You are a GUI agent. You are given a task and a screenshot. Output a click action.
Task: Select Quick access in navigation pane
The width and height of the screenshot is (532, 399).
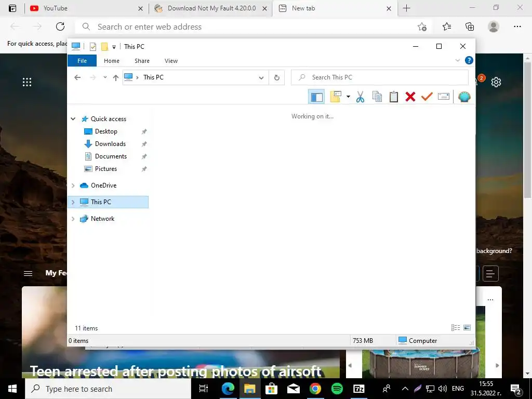108,119
